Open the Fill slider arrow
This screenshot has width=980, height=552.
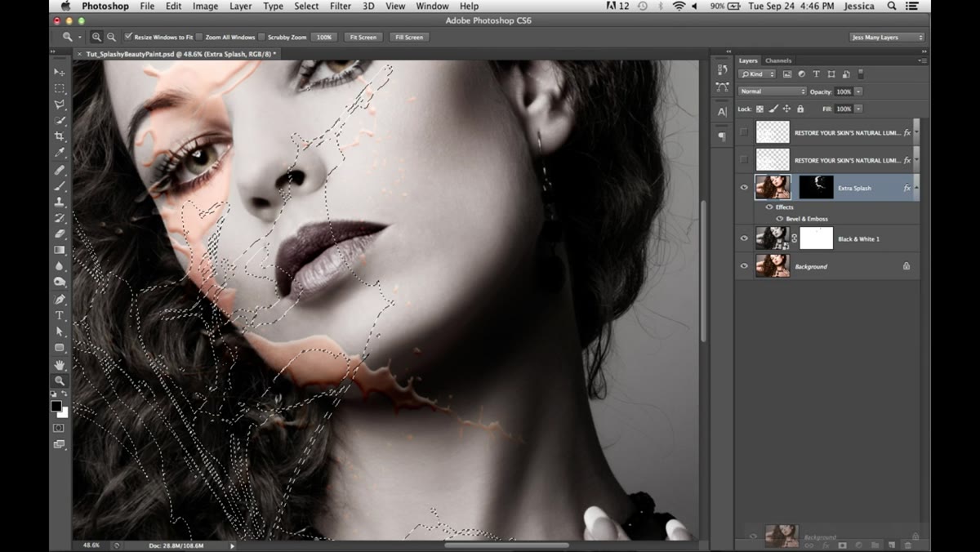[x=858, y=109]
